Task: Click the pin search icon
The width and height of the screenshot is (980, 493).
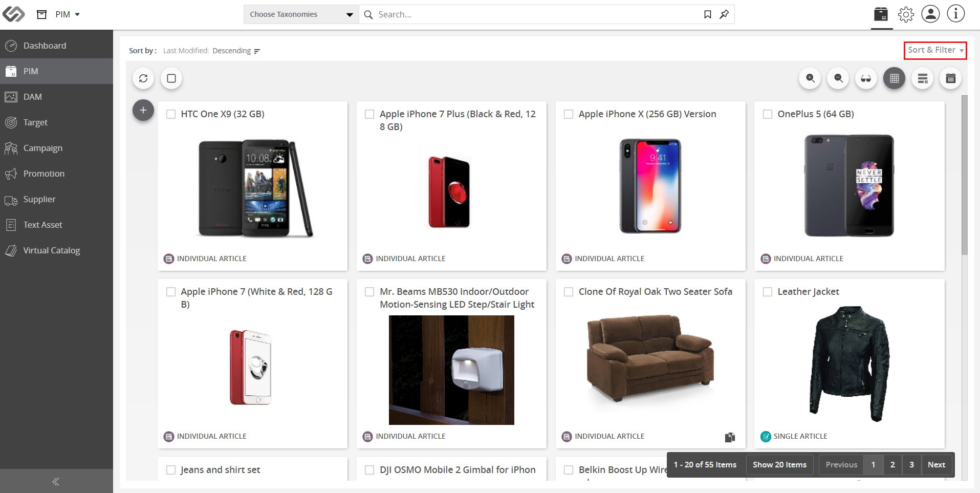Action: 724,14
